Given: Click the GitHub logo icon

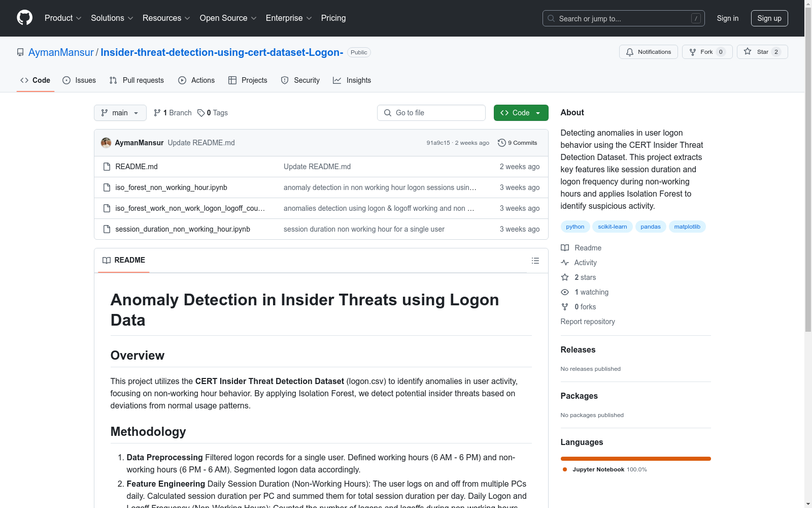Looking at the screenshot, I should [x=24, y=18].
